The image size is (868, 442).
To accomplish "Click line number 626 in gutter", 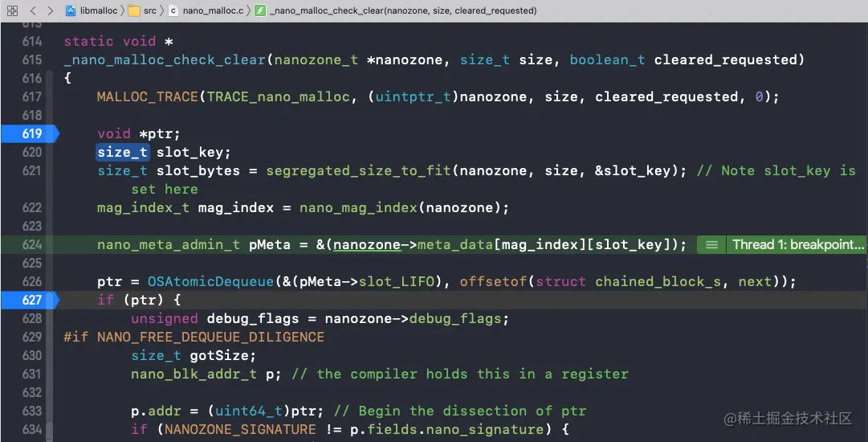I will pyautogui.click(x=32, y=281).
